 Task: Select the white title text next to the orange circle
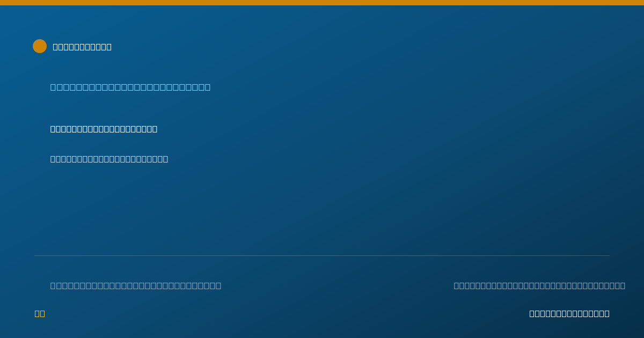[82, 47]
